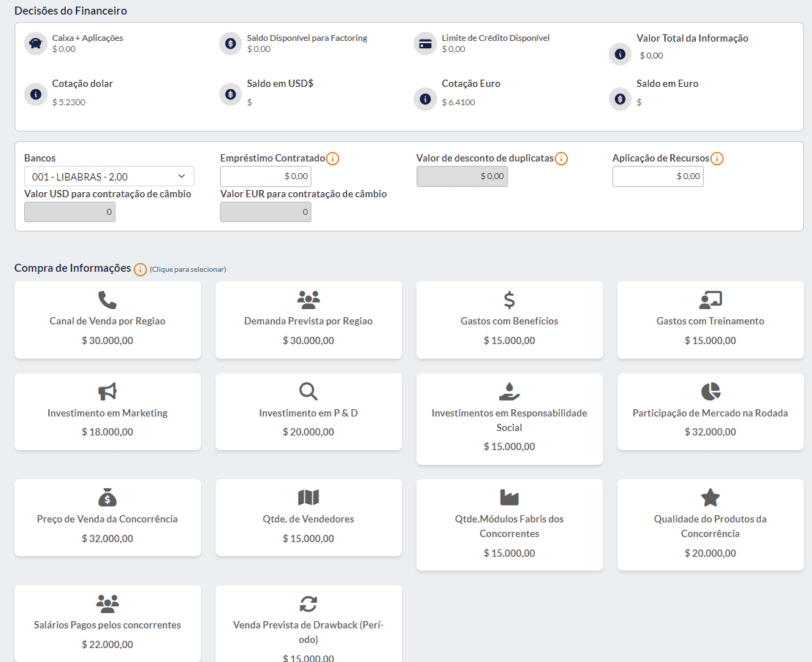Open the Bancos dropdown list
812x662 pixels.
(x=109, y=176)
